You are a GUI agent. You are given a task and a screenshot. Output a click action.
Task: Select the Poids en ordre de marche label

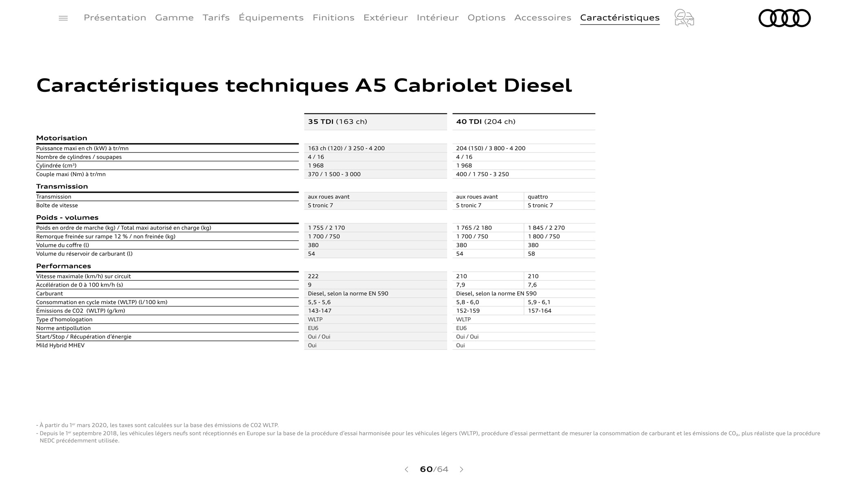point(124,228)
